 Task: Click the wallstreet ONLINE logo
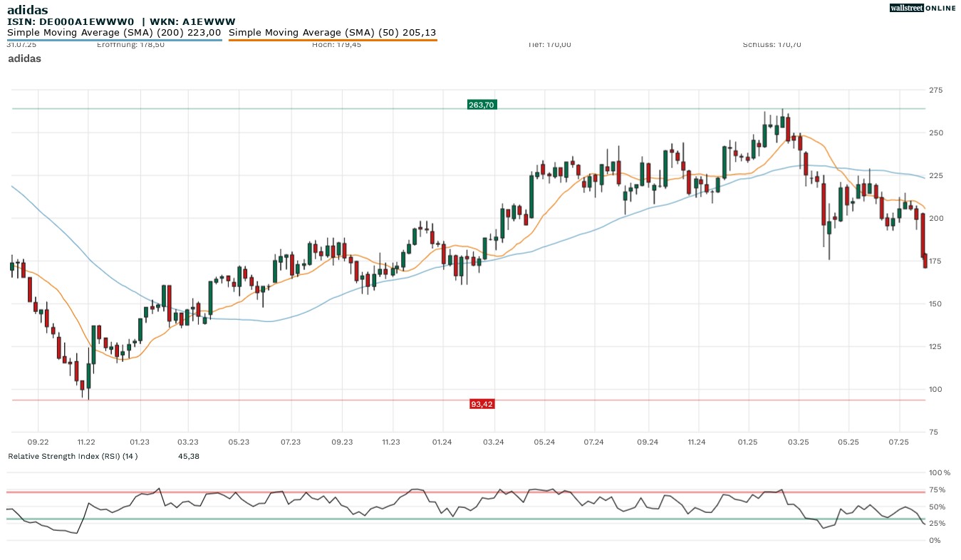(923, 8)
